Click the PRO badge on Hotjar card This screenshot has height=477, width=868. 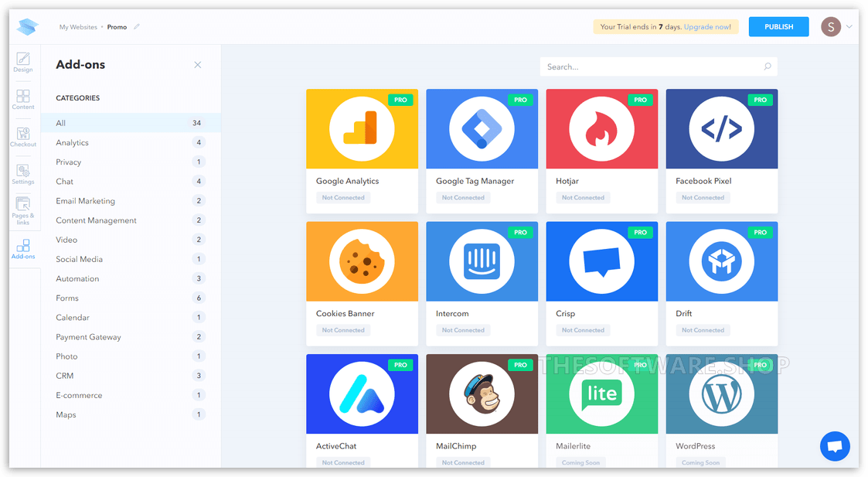click(x=641, y=100)
